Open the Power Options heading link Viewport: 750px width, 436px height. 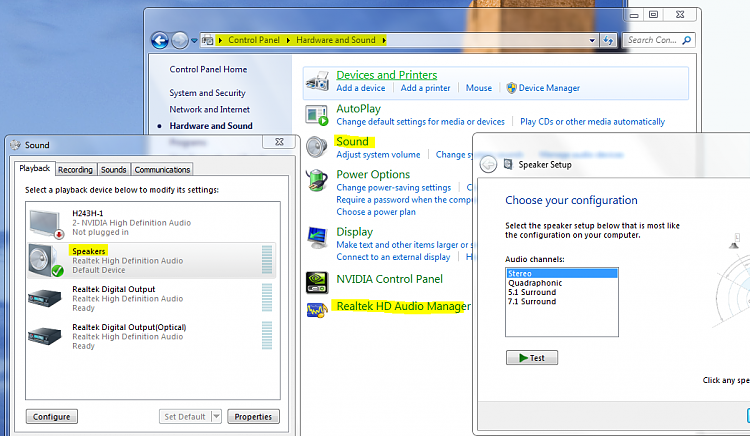[x=373, y=174]
